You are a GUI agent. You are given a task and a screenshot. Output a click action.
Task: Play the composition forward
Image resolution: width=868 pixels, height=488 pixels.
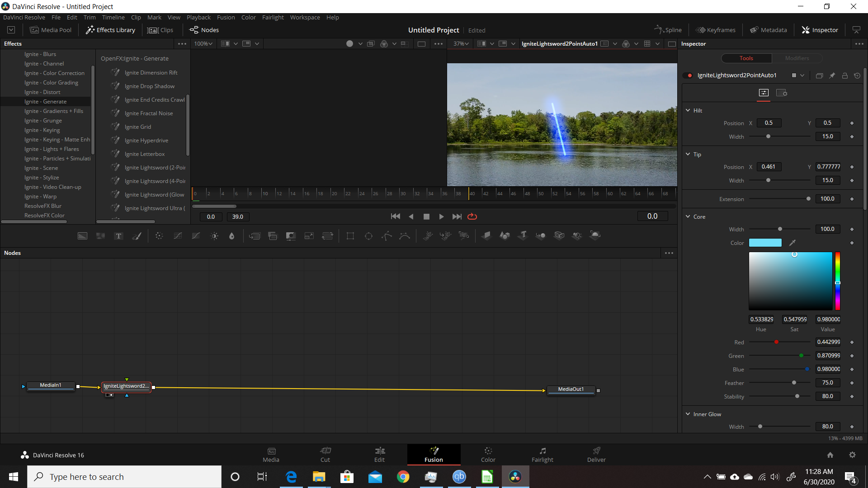442,216
